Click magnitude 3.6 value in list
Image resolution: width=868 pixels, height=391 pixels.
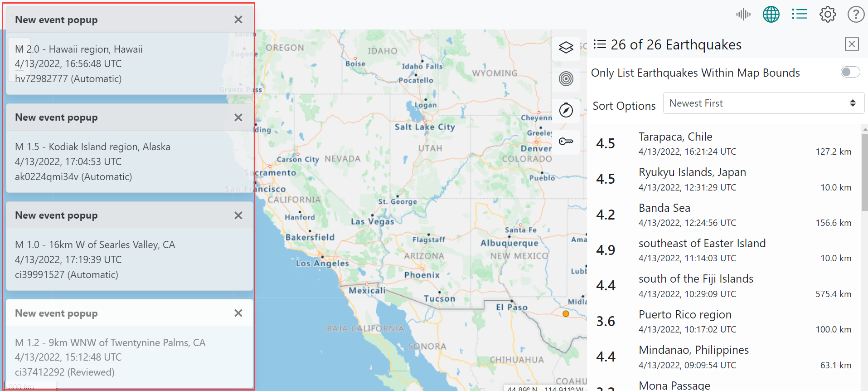[606, 321]
